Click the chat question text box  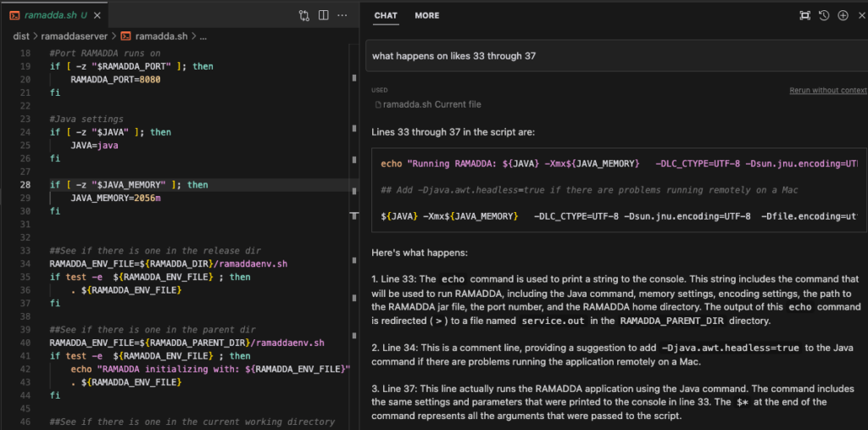point(616,56)
